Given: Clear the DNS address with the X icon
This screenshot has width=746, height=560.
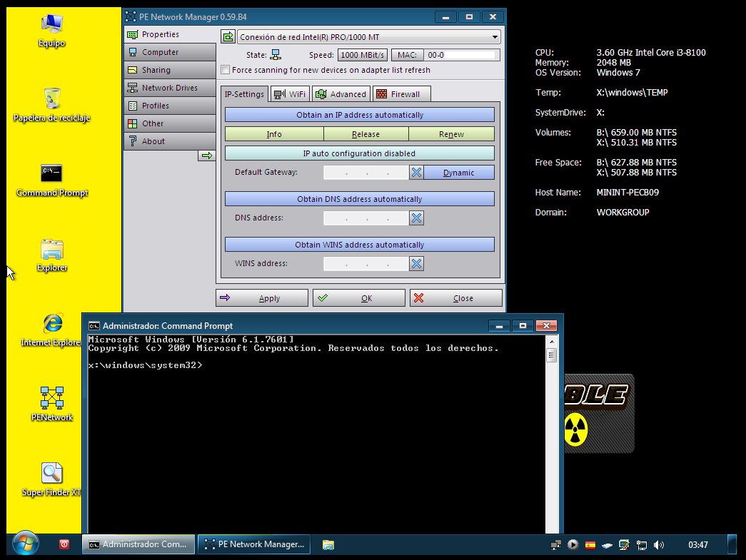Looking at the screenshot, I should [416, 218].
